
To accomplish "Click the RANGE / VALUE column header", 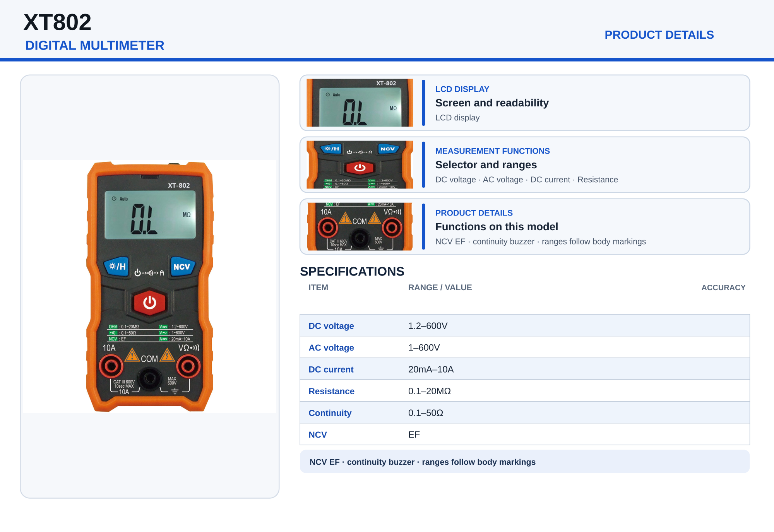I will pyautogui.click(x=440, y=287).
